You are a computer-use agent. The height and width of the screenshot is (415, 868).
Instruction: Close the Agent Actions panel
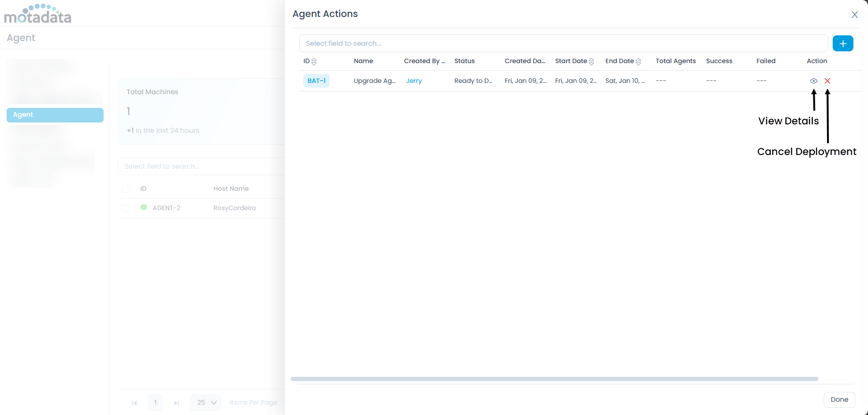[854, 15]
